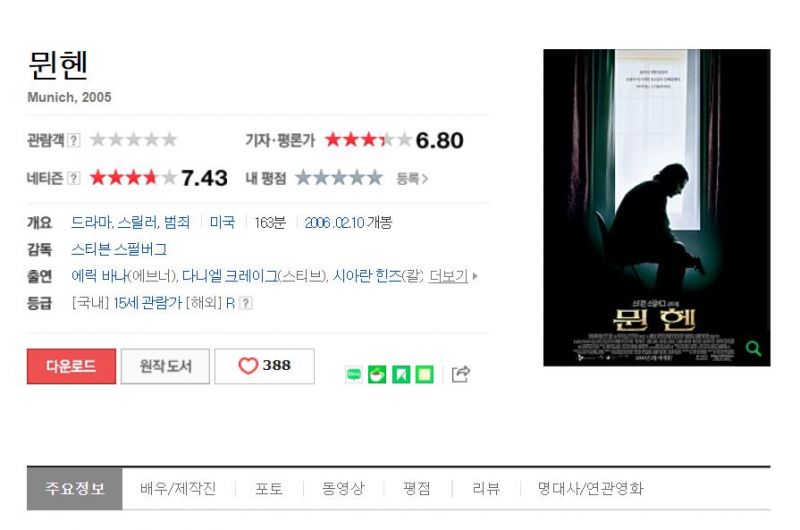Click the green bookmark share icon

[x=401, y=374]
